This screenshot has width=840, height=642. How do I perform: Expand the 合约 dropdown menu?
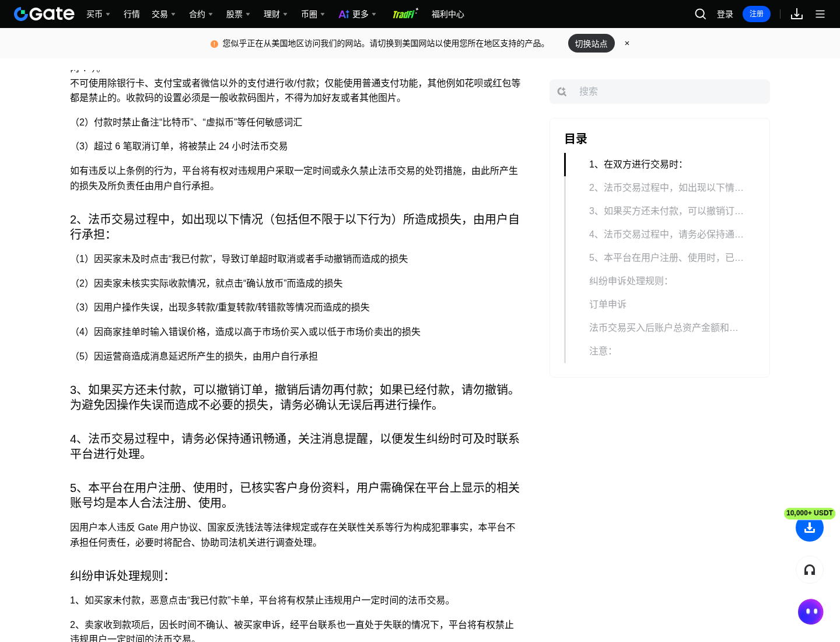point(201,14)
